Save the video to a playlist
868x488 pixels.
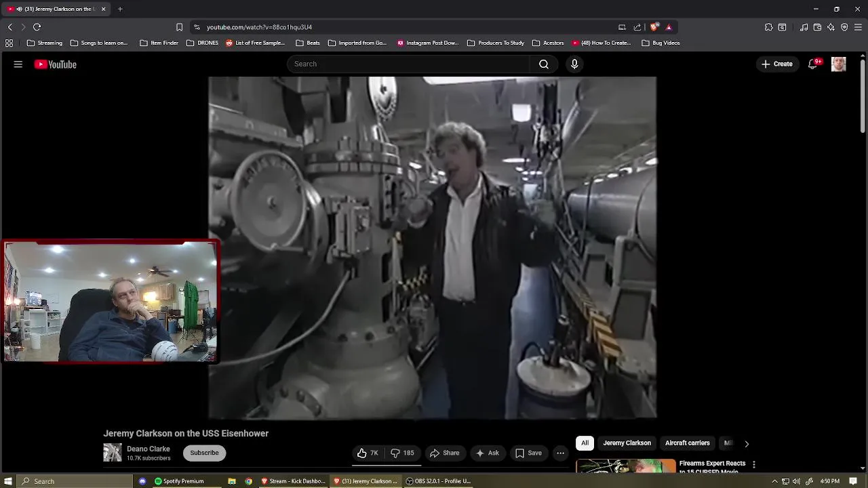coord(528,453)
